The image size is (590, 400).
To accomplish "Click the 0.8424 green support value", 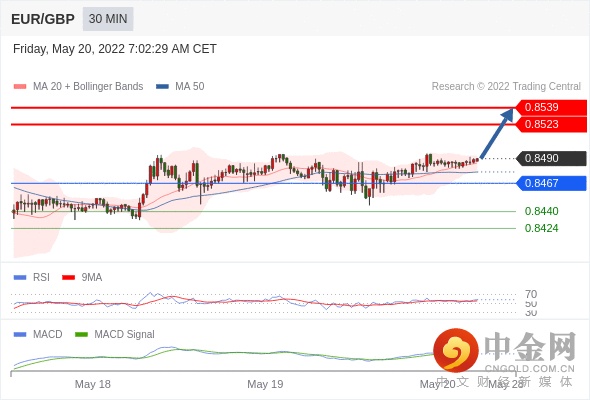I will click(541, 228).
